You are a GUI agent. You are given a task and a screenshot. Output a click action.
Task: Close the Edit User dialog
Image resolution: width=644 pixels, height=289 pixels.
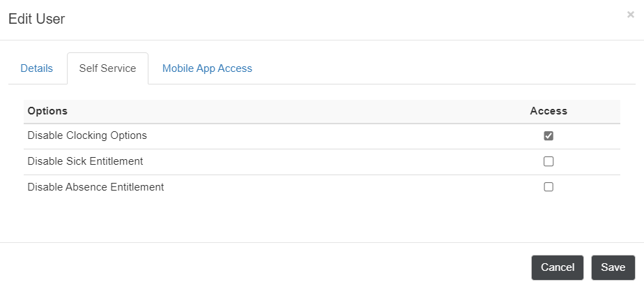631,15
